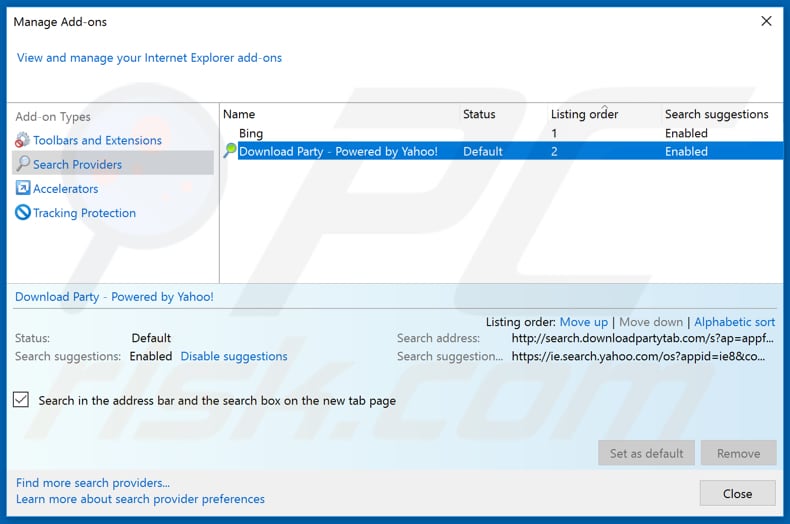790x524 pixels.
Task: Click Bing's Enabled search suggestions cell
Action: click(x=686, y=133)
